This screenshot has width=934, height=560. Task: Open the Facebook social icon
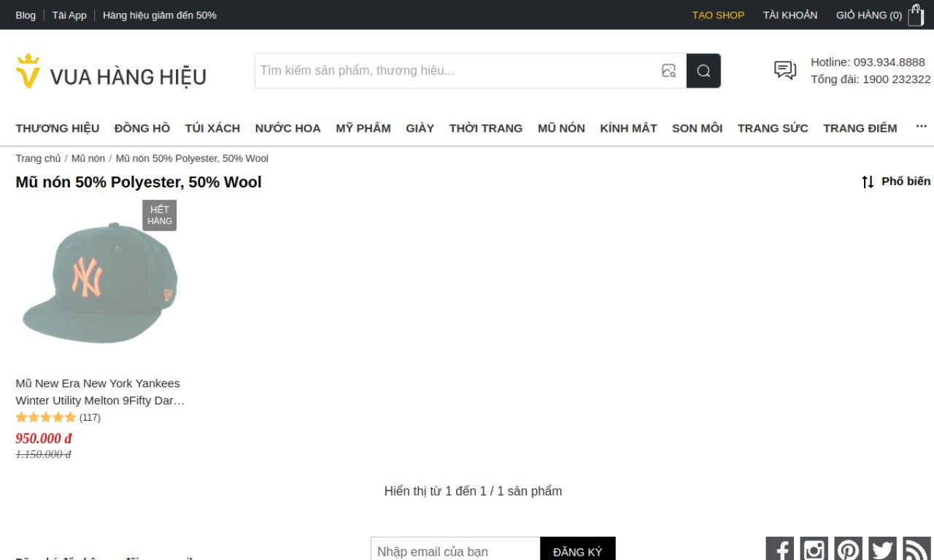click(x=779, y=549)
